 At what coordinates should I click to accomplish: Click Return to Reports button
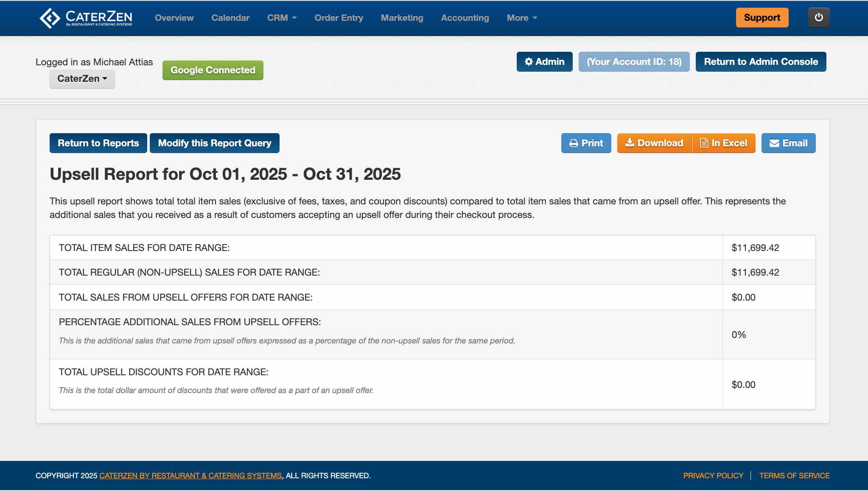click(x=98, y=143)
